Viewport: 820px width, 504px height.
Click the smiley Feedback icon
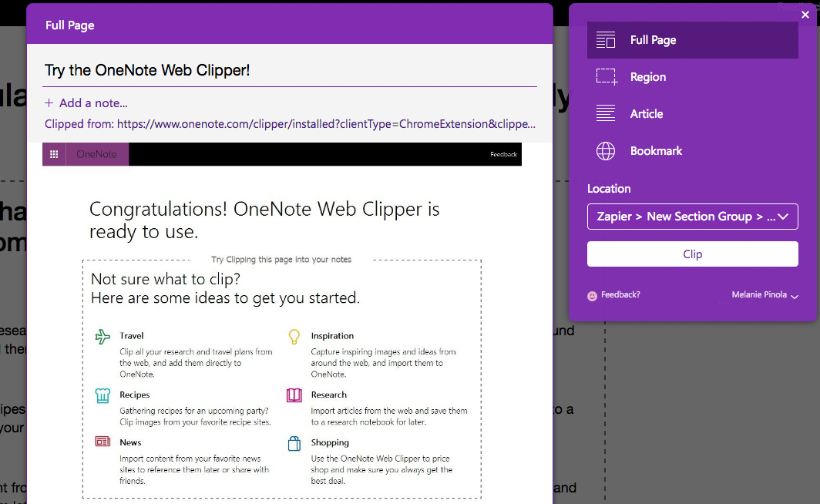[x=592, y=296]
